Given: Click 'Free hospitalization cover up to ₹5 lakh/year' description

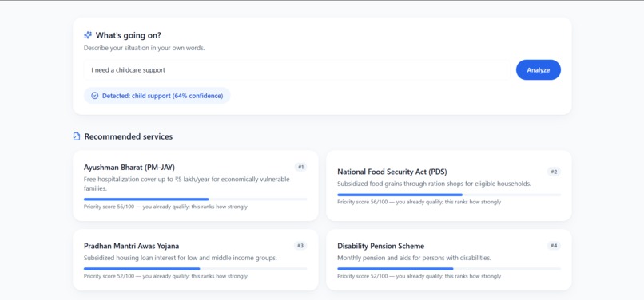Looking at the screenshot, I should (x=186, y=184).
